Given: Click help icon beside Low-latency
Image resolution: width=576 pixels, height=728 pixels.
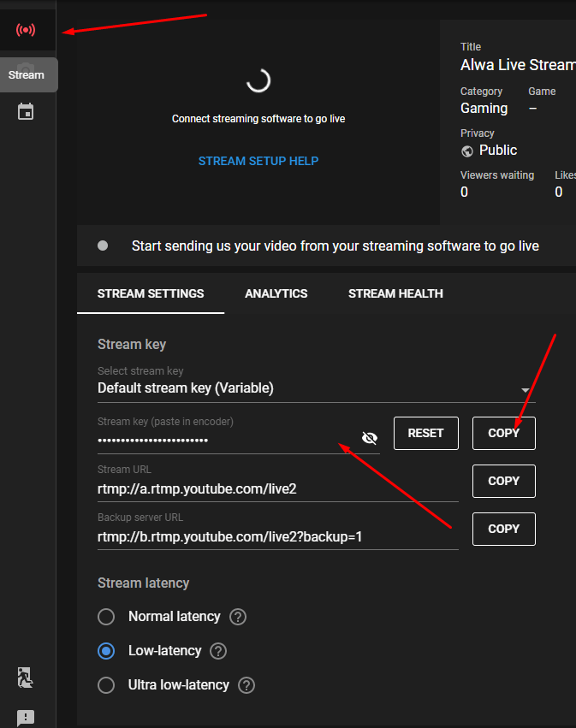Looking at the screenshot, I should (218, 651).
